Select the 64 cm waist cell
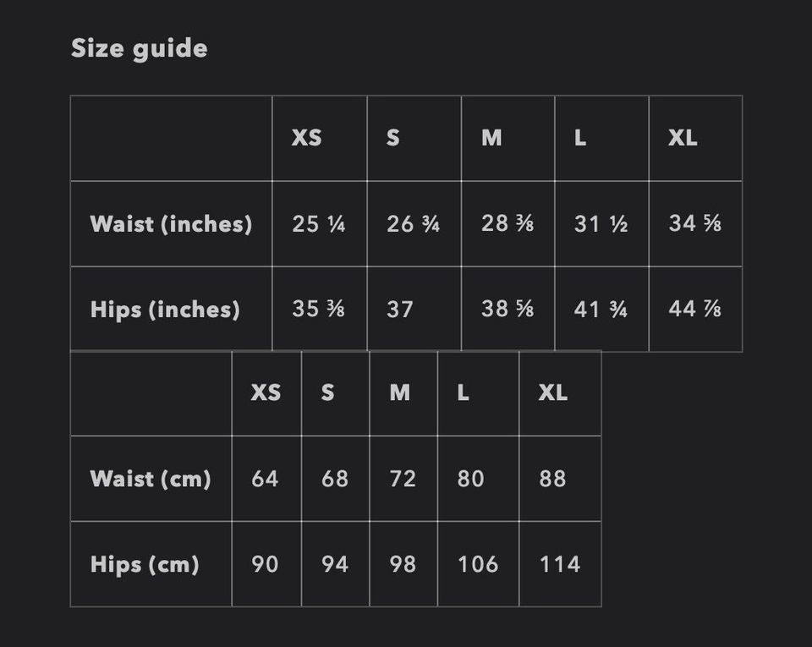 pos(265,479)
